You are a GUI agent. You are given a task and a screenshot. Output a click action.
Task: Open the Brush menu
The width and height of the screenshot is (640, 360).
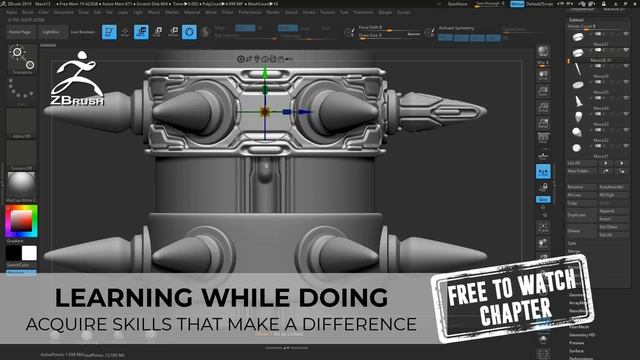(x=28, y=13)
